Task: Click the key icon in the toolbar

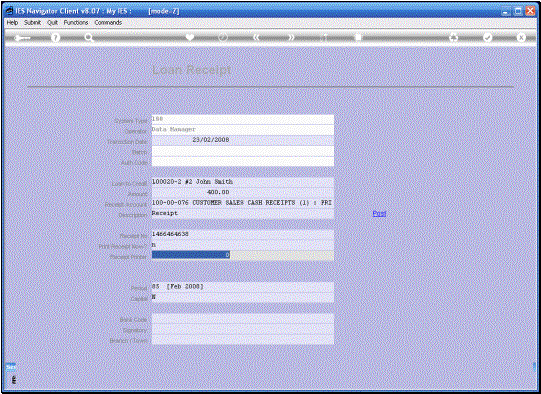Action: tap(22, 38)
